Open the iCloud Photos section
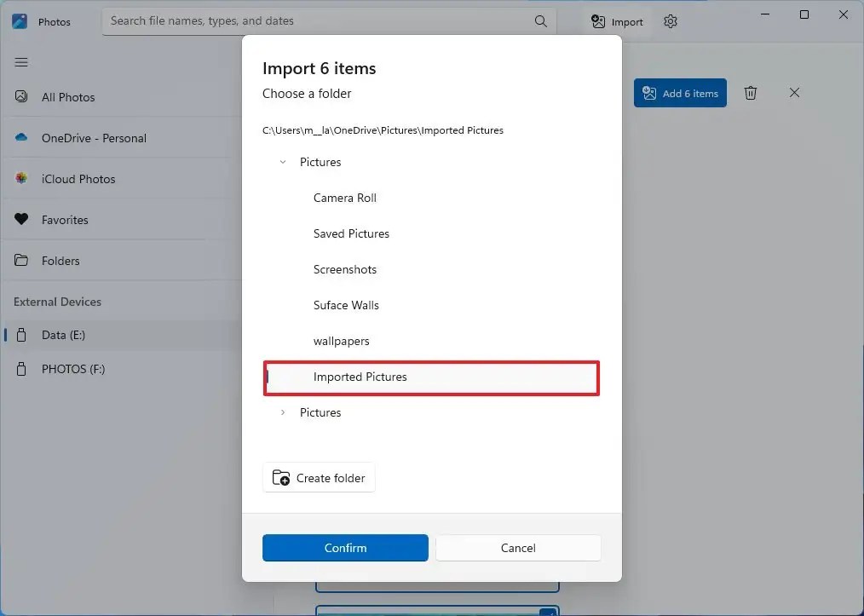This screenshot has height=616, width=864. pyautogui.click(x=78, y=179)
